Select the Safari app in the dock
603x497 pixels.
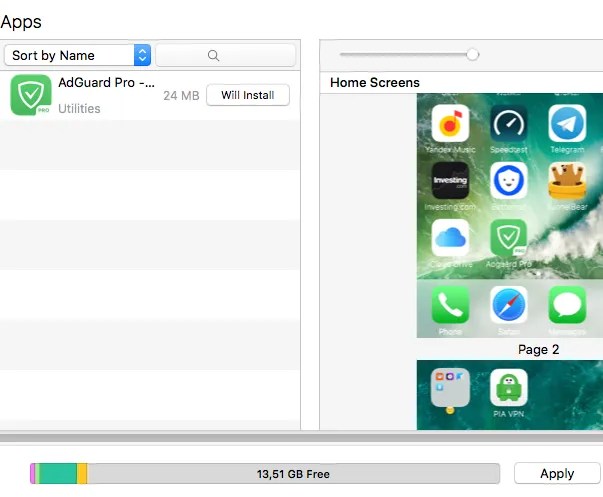[509, 305]
